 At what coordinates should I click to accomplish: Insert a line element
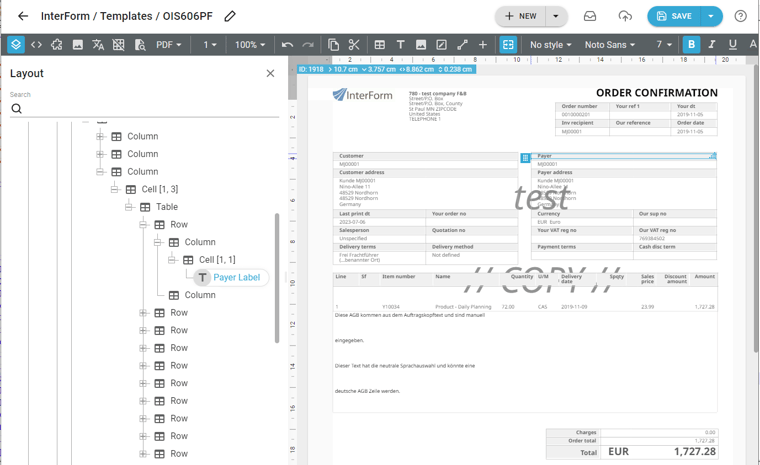coord(462,45)
